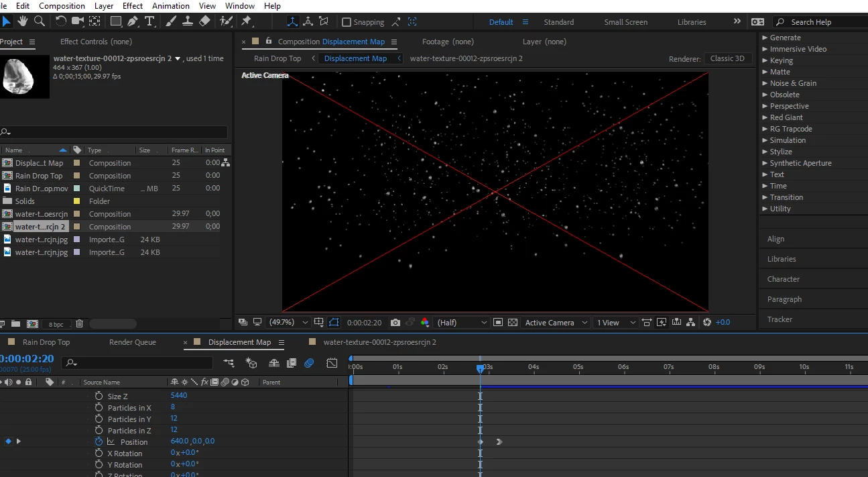
Task: Open Active Camera view dropdown
Action: pos(556,323)
